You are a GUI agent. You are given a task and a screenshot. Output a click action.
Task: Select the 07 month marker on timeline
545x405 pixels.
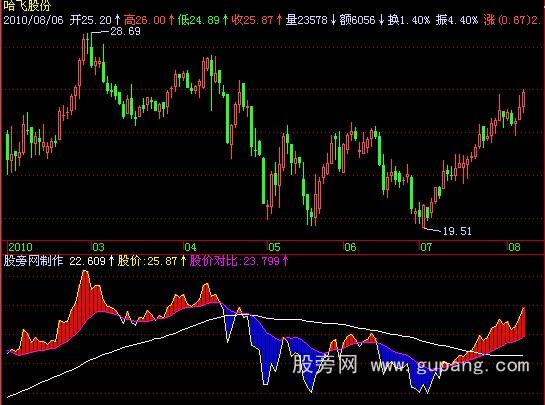tap(426, 247)
